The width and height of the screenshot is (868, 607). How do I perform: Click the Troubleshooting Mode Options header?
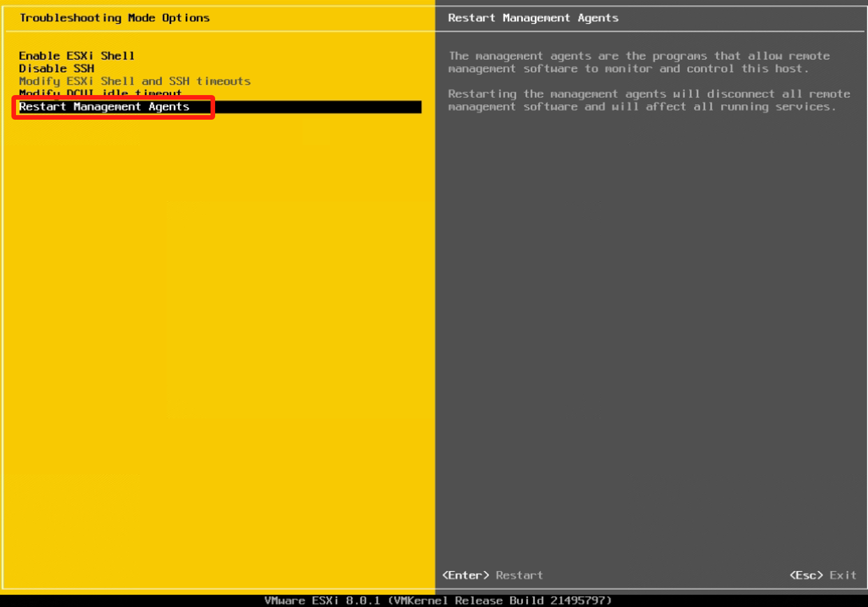coord(114,18)
